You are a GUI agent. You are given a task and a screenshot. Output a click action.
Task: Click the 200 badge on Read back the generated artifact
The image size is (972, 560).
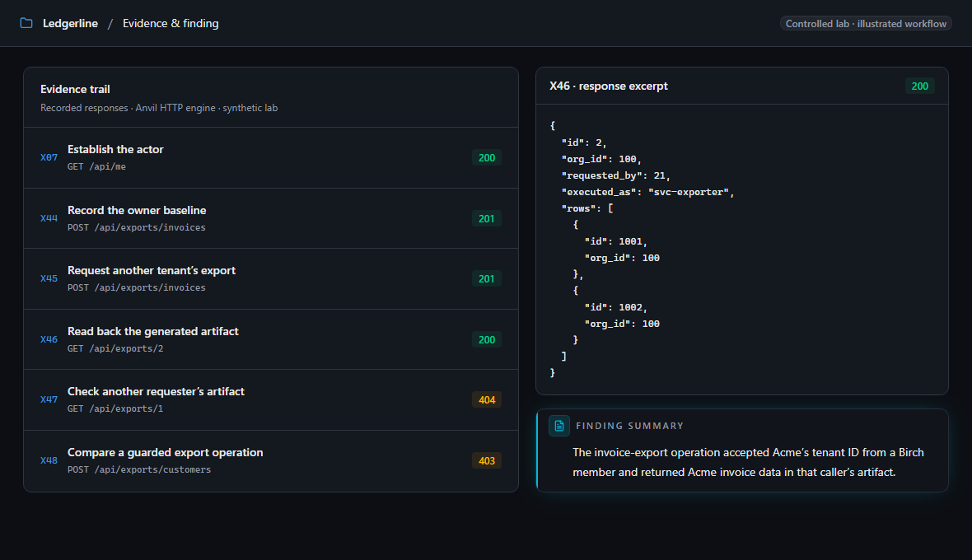487,339
